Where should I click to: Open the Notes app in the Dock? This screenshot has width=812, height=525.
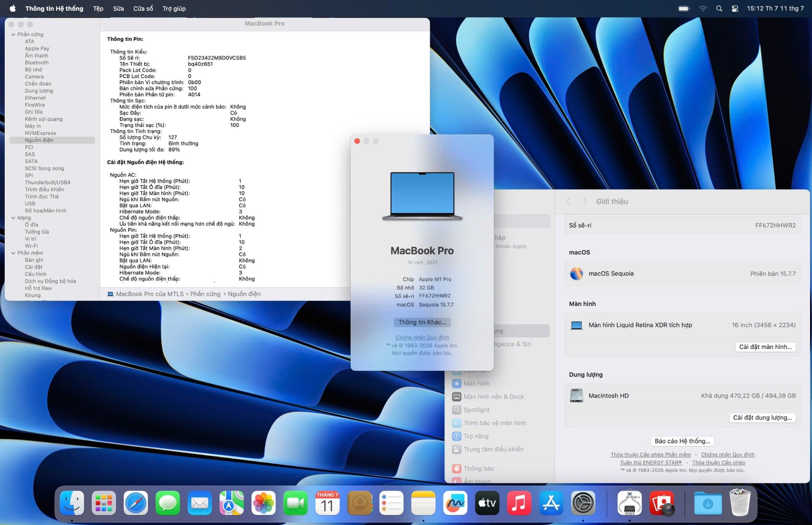pos(423,503)
